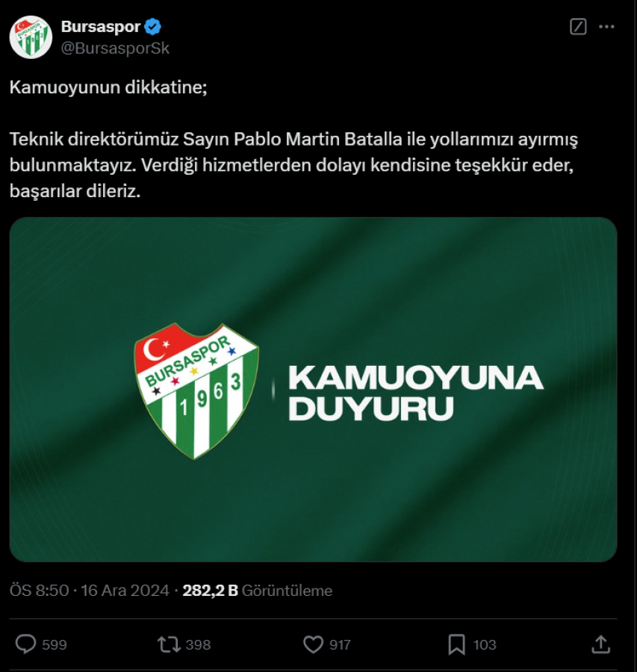Bookmark this post with the bookmark icon
The width and height of the screenshot is (637, 672).
tap(457, 644)
